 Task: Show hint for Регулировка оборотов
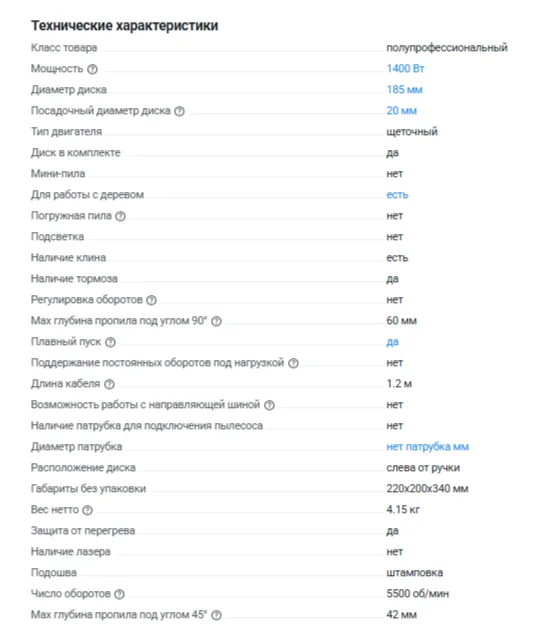click(x=151, y=300)
